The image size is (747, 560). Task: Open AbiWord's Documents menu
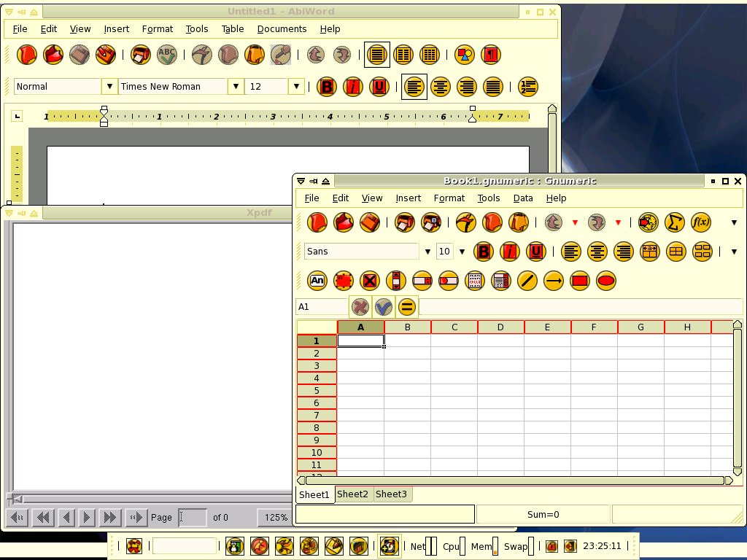click(x=282, y=29)
